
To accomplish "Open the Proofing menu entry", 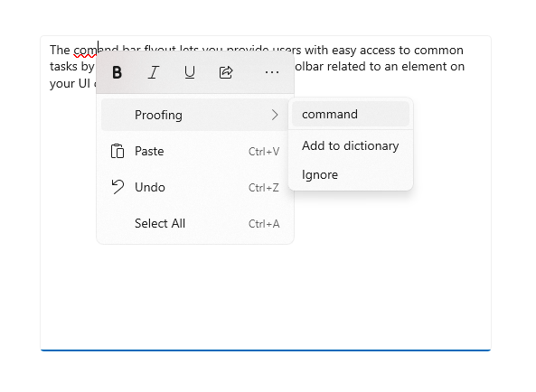I will click(x=195, y=115).
